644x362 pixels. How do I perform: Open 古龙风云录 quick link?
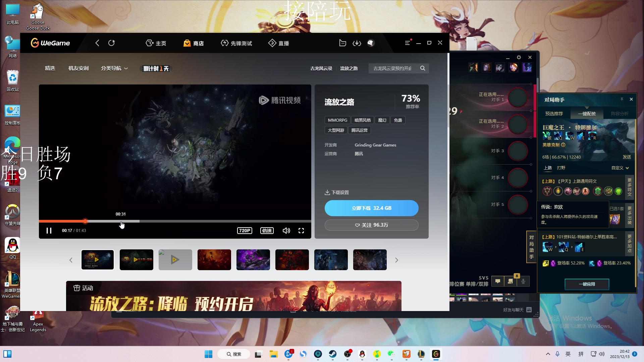pos(321,68)
